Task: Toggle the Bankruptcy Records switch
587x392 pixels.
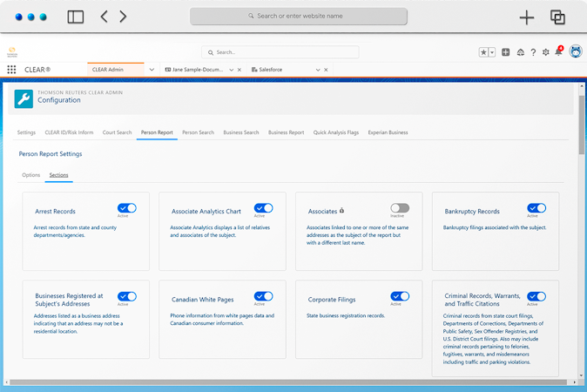Action: pyautogui.click(x=536, y=208)
